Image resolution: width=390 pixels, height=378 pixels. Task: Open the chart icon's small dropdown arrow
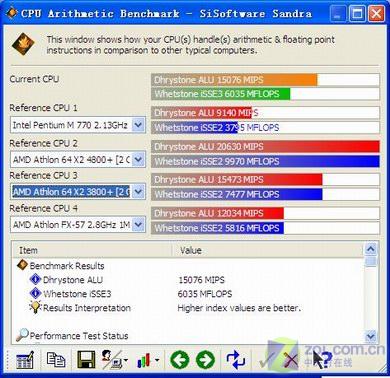157,360
